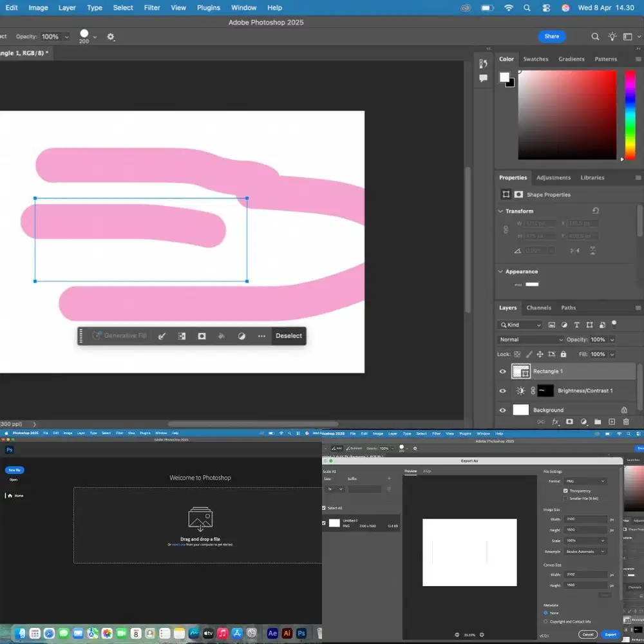The height and width of the screenshot is (644, 644).
Task: Select the Generative Fill button in contextual taskbar
Action: (119, 336)
